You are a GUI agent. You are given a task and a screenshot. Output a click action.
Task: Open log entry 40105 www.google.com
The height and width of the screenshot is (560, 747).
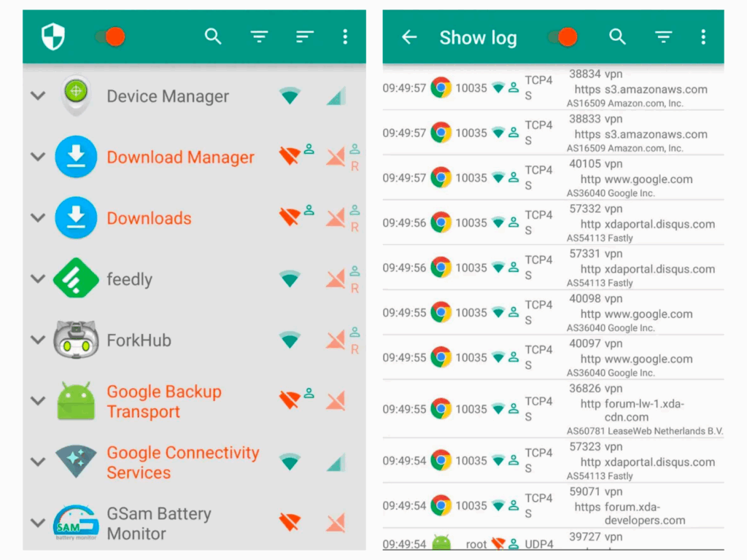[553, 178]
